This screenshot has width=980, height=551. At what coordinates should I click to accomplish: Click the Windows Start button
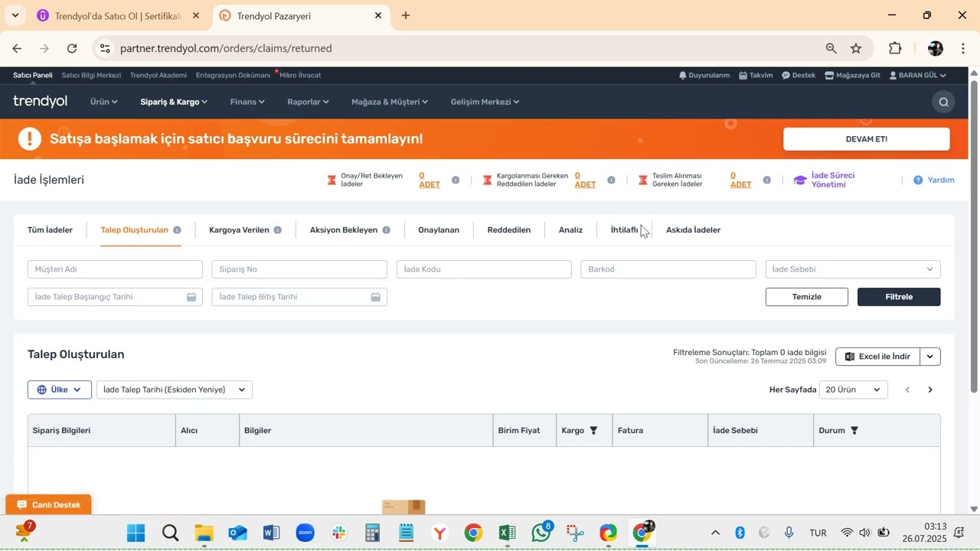136,533
